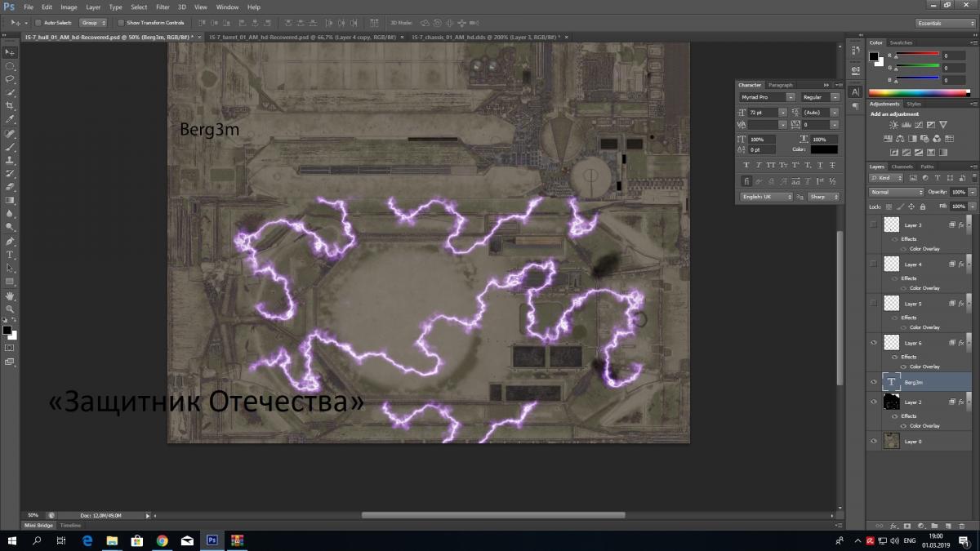This screenshot has height=551, width=980.
Task: Open the Normal blend mode dropdown
Action: coord(896,193)
